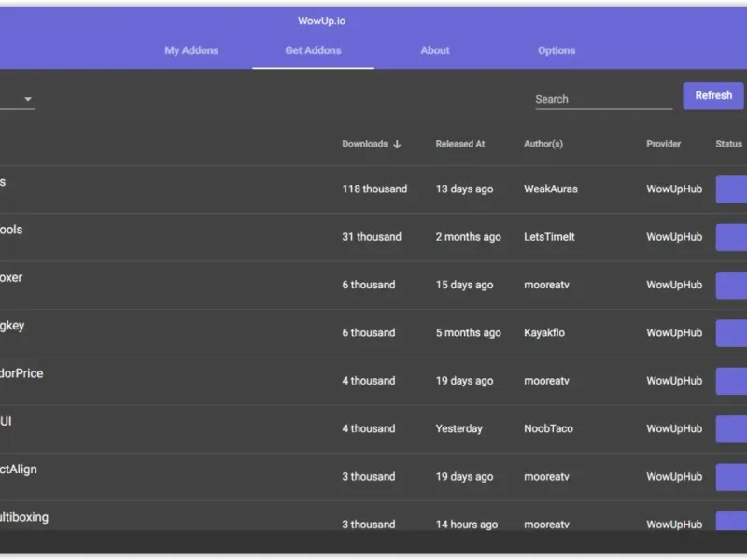Click the addon name ending in "dorPrice"
Screen dimensions: 747x560
point(21,373)
